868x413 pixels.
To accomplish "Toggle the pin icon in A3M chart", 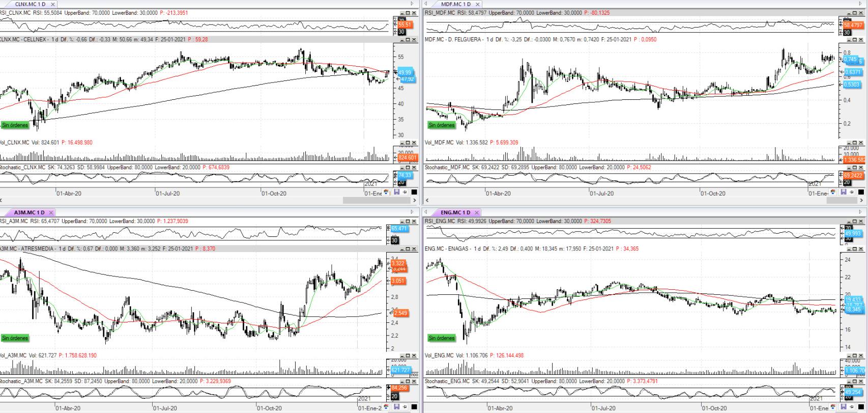I will point(405,407).
